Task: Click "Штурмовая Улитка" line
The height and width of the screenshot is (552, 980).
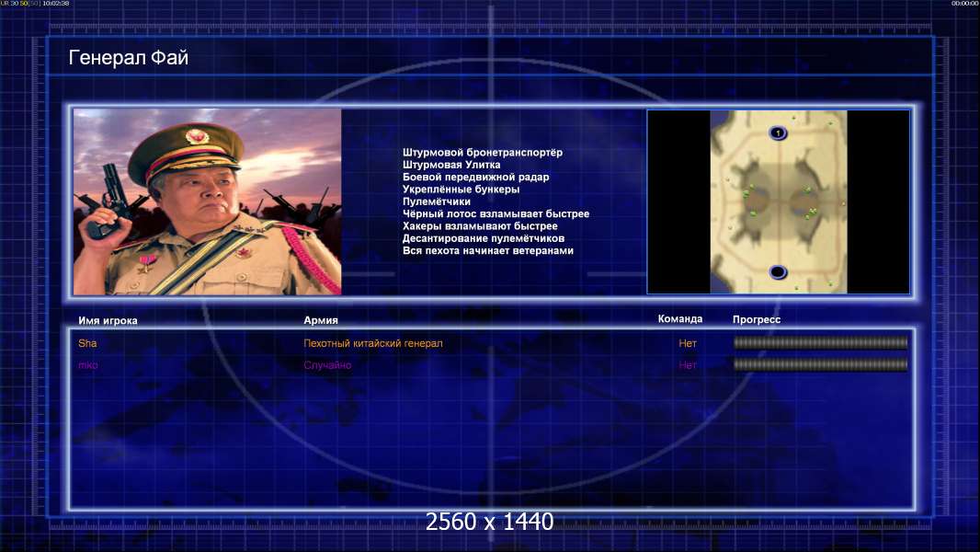Action: (x=451, y=165)
